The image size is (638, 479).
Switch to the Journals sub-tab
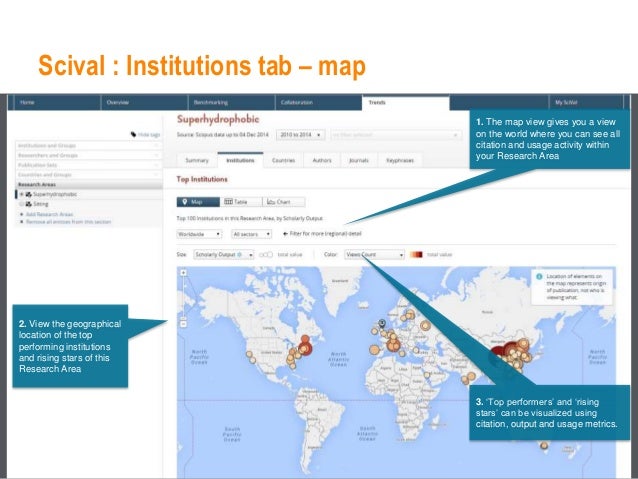click(x=358, y=160)
